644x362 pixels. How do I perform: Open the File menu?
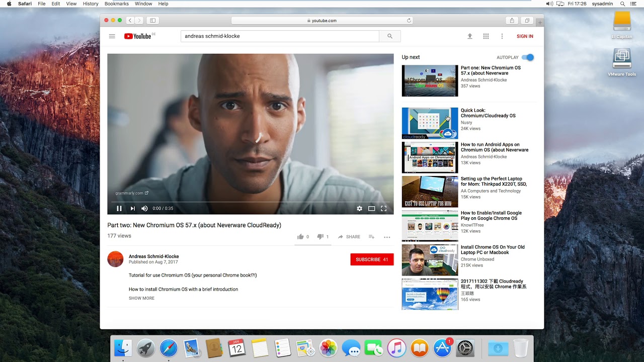pos(42,4)
